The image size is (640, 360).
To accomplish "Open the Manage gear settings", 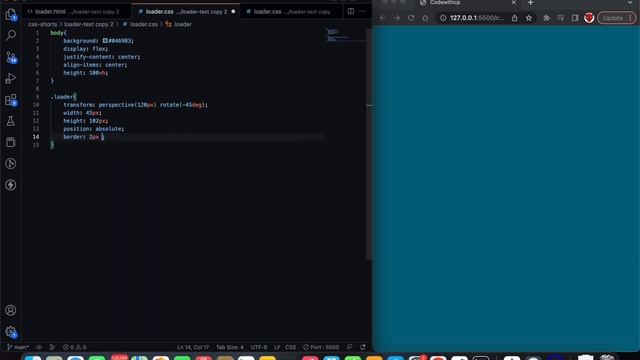I will point(11,332).
